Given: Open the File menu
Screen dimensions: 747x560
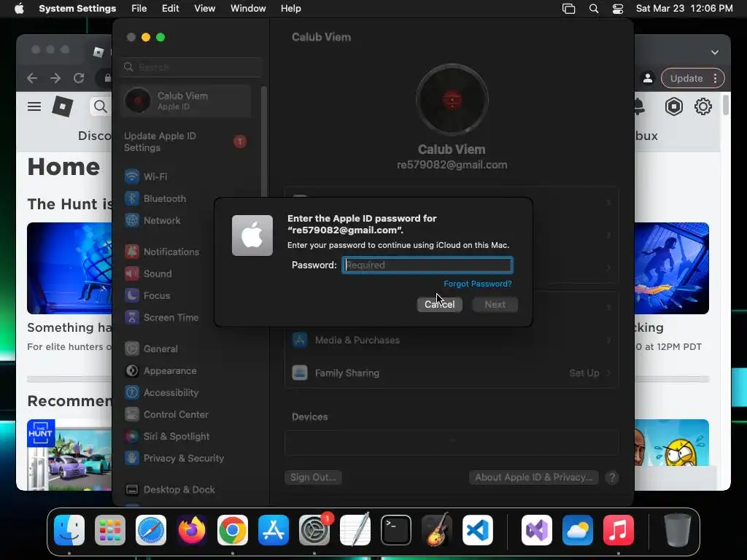Looking at the screenshot, I should 139,9.
